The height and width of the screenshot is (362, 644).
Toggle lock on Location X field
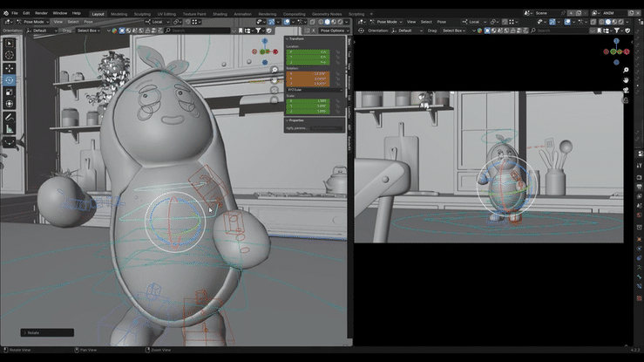pos(337,52)
